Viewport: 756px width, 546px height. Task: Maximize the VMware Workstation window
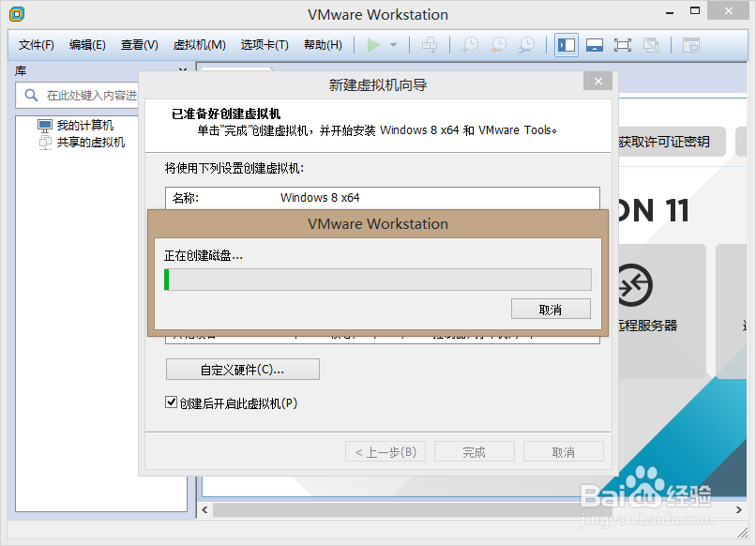[x=695, y=10]
